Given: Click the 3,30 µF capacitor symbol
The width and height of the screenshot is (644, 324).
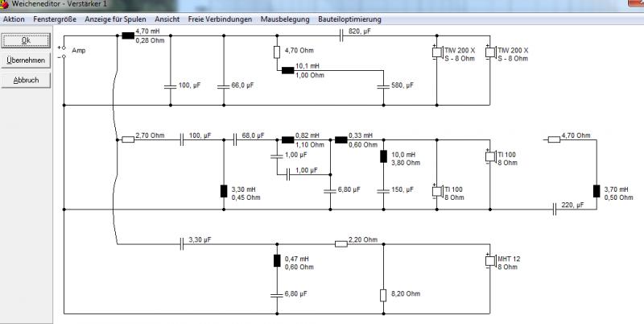Looking at the screenshot, I should (182, 244).
